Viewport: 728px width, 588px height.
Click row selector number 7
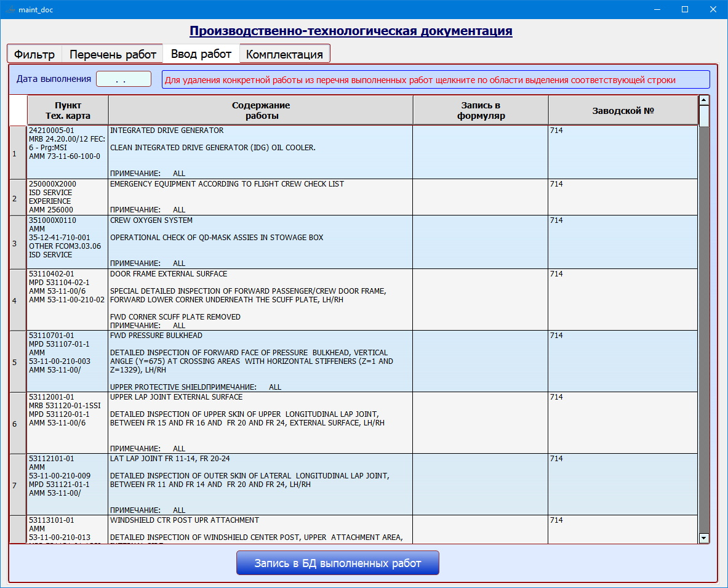tap(18, 485)
